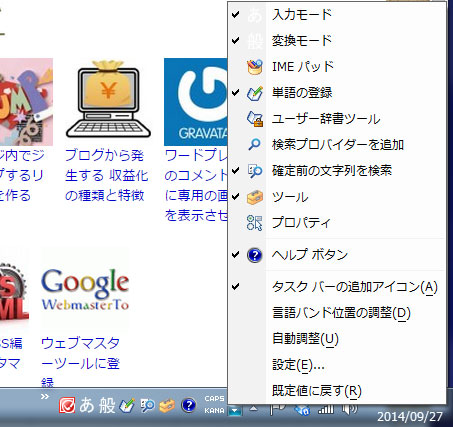The image size is (453, 427).
Task: Click Action Center flag tray icon
Action: coord(277,409)
